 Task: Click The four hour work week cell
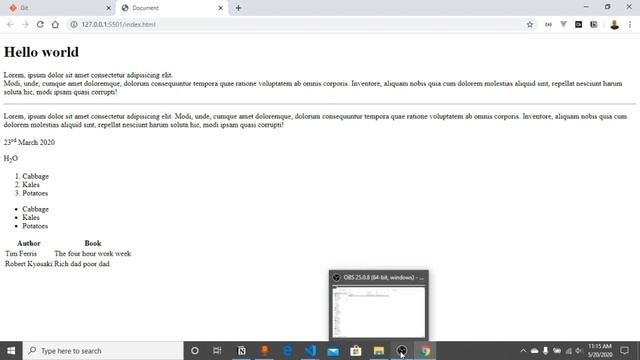tap(93, 253)
